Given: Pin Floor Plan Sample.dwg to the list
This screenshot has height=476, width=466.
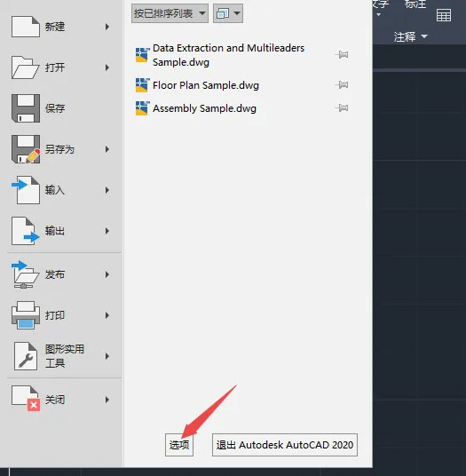Looking at the screenshot, I should tap(342, 84).
